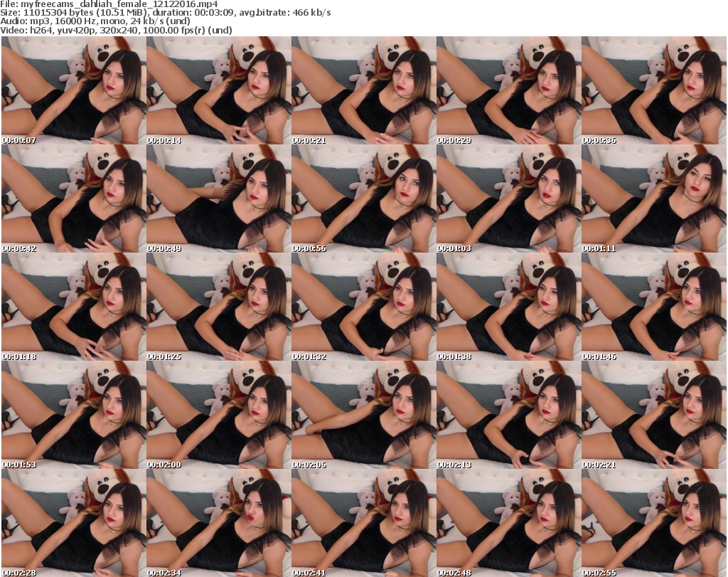Open the frame labeled 00:02:41
This screenshot has height=577, width=728.
click(363, 523)
